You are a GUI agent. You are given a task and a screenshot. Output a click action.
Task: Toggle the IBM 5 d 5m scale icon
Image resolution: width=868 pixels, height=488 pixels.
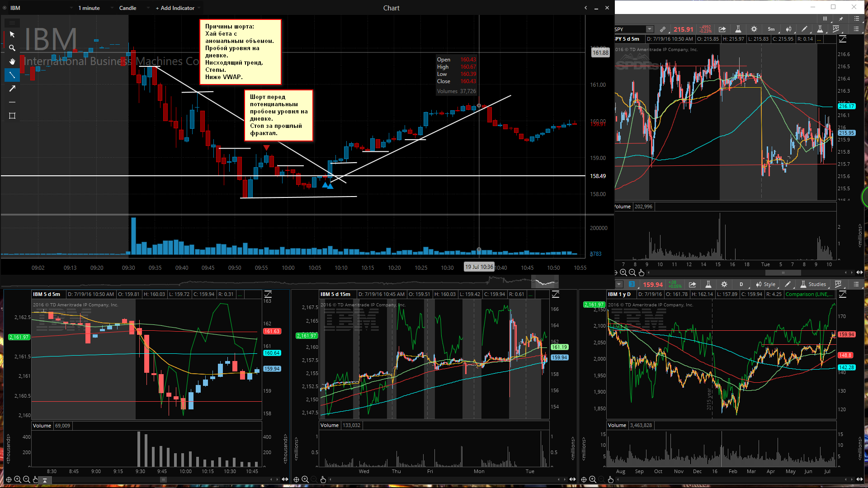(268, 294)
